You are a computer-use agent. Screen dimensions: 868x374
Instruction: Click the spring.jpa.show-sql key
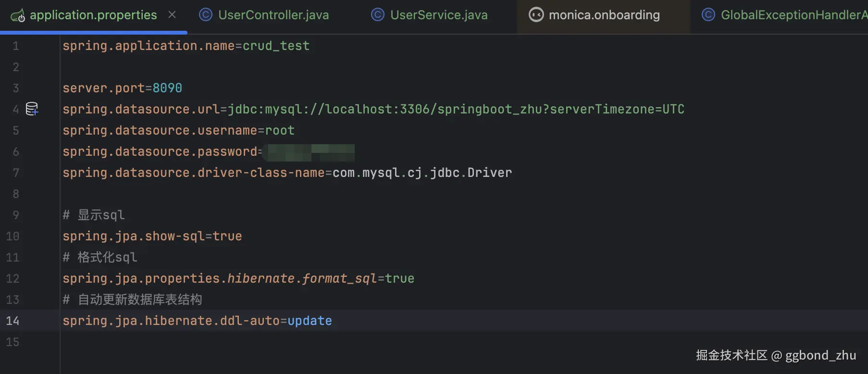point(134,236)
